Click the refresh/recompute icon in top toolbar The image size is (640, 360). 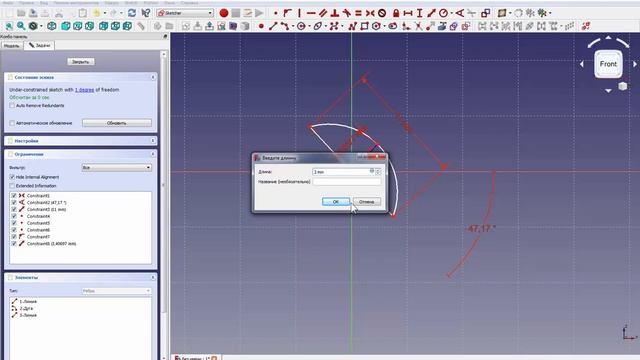pyautogui.click(x=131, y=13)
